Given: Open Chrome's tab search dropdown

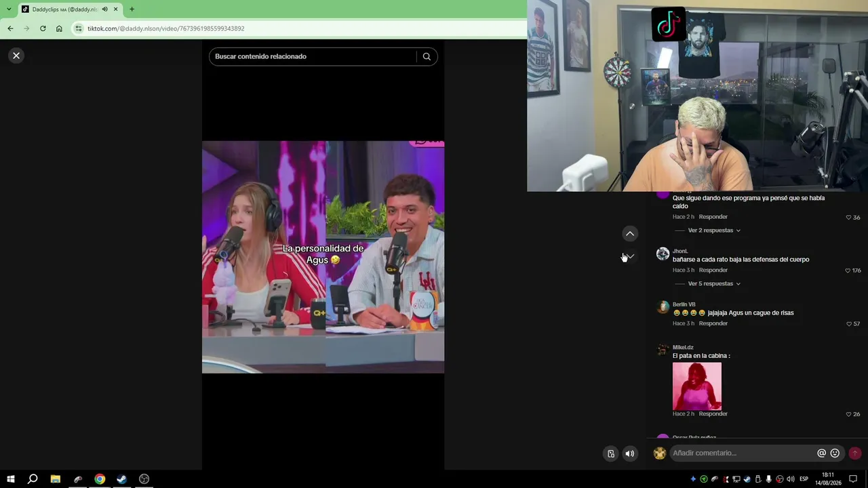Looking at the screenshot, I should tap(8, 9).
